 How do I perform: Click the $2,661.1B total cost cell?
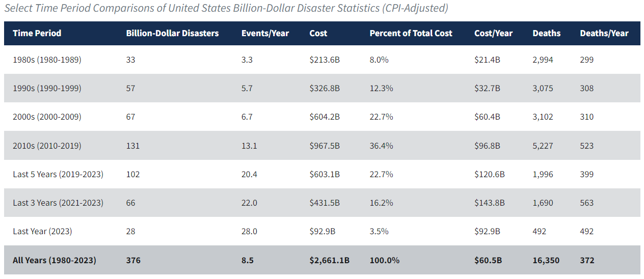click(x=330, y=261)
